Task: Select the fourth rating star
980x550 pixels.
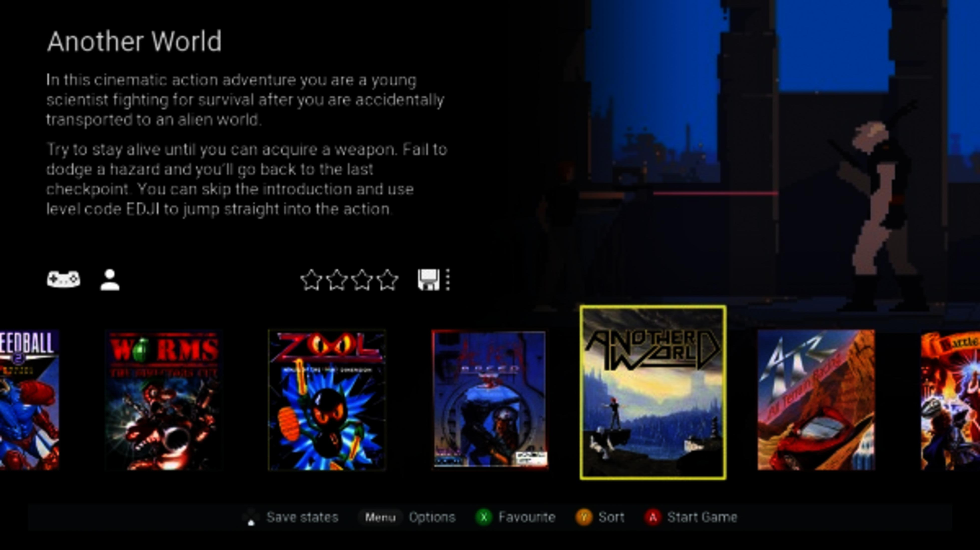Action: click(388, 280)
